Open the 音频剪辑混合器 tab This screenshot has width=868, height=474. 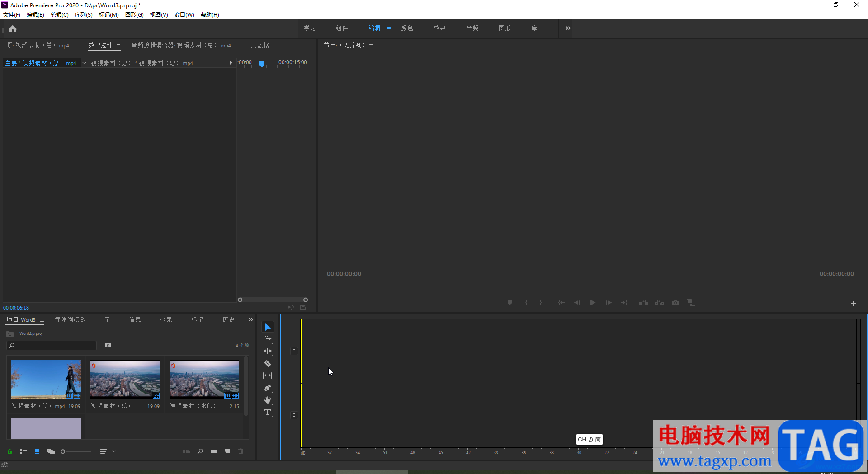tap(181, 45)
